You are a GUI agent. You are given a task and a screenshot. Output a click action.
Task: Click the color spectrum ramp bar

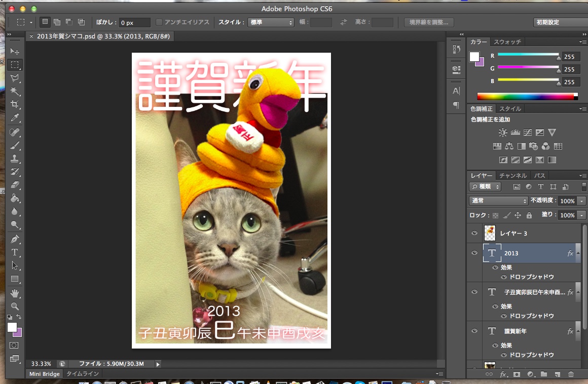click(x=525, y=96)
